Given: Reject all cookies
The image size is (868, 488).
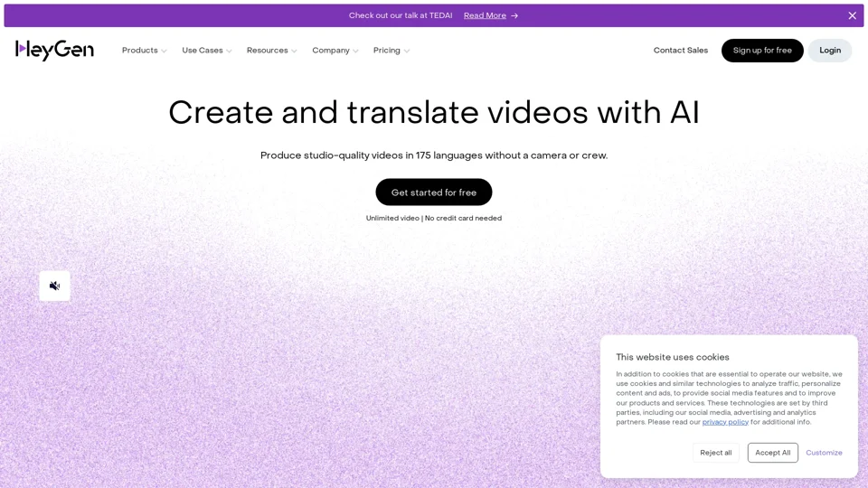Looking at the screenshot, I should point(716,453).
